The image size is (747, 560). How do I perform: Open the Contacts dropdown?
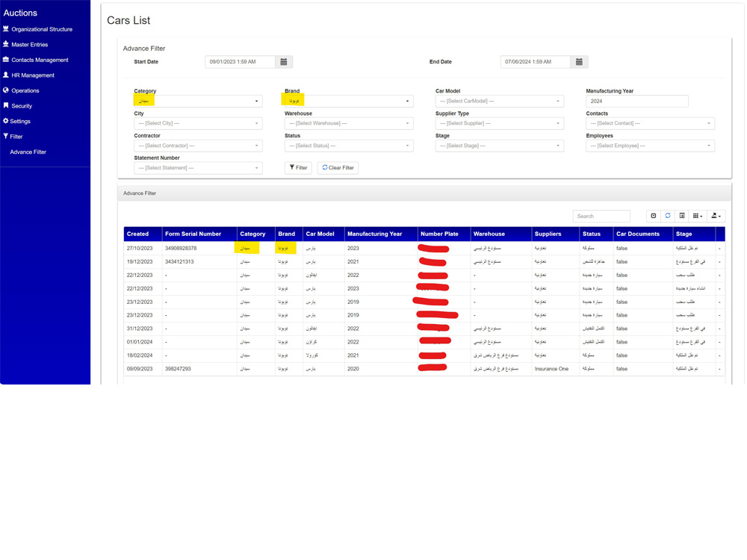(651, 123)
